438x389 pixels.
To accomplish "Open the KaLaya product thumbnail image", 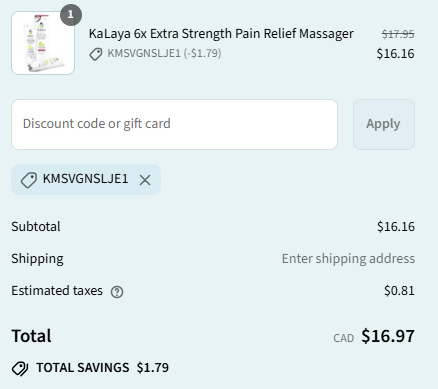I will pyautogui.click(x=43, y=43).
